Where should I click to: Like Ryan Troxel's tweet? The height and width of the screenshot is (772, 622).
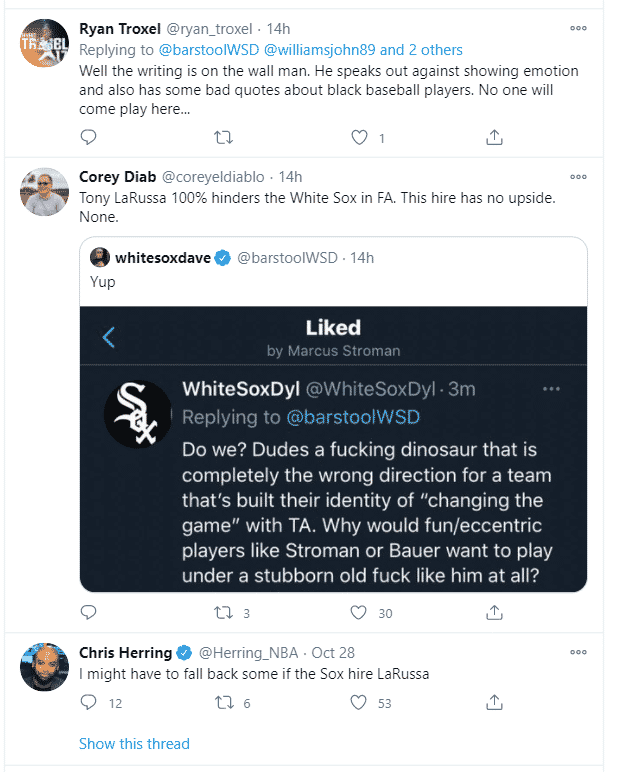(359, 137)
